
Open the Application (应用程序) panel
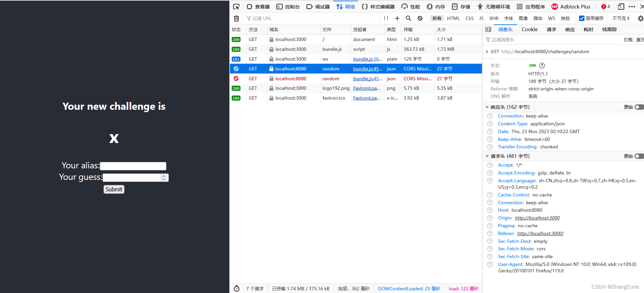coord(531,6)
